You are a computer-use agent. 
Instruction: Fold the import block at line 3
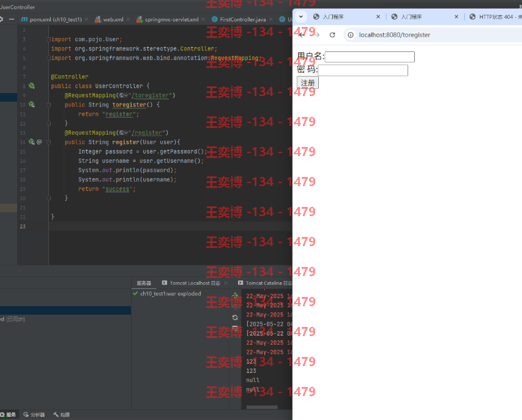(48, 39)
